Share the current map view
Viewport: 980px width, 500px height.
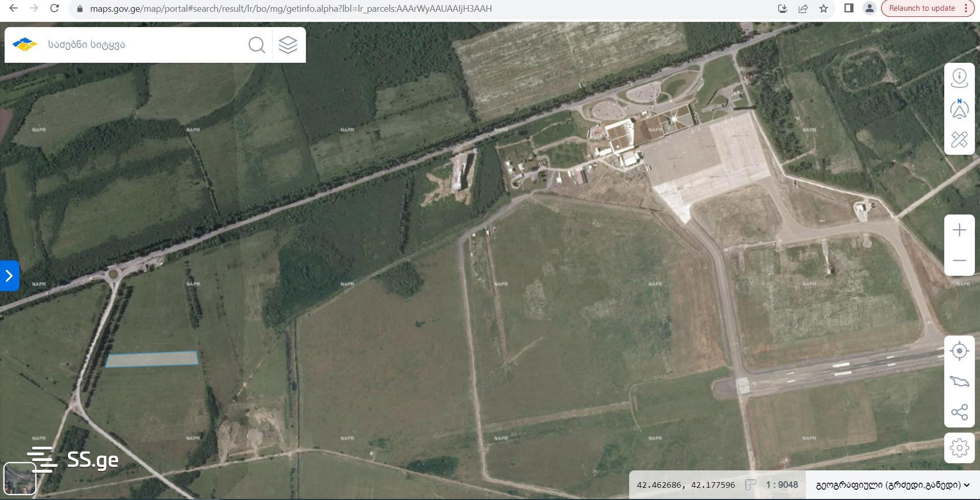(960, 412)
